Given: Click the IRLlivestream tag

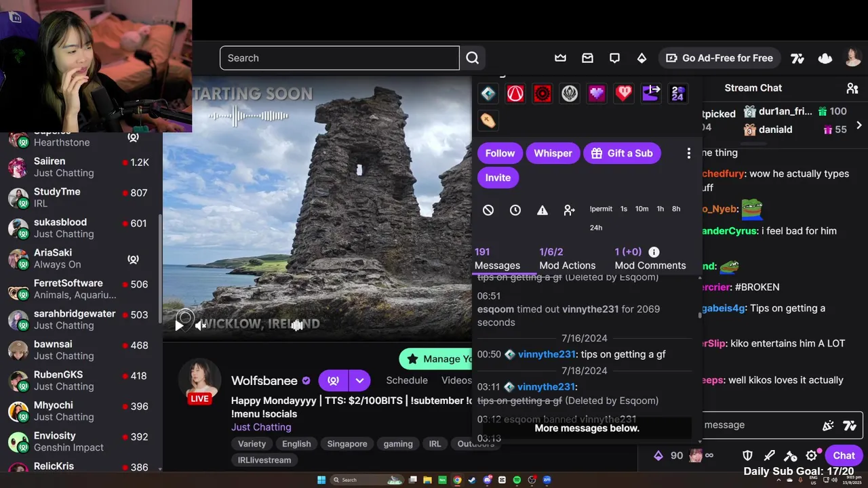Looking at the screenshot, I should click(264, 460).
